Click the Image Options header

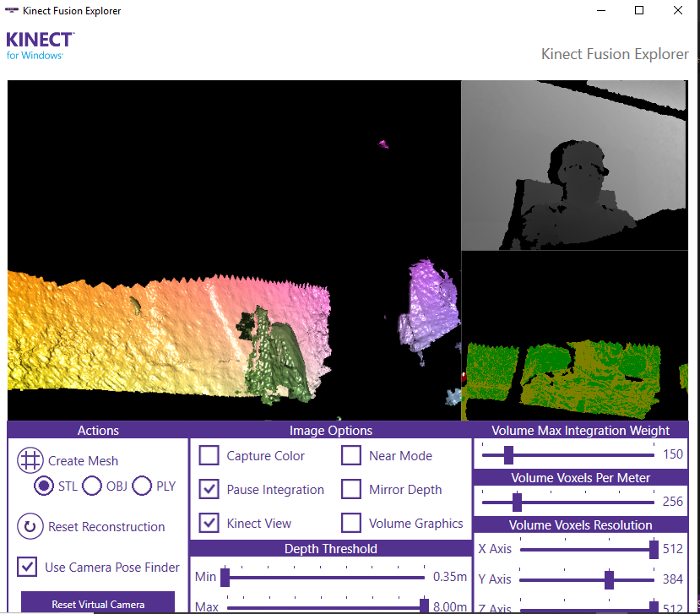coord(331,430)
